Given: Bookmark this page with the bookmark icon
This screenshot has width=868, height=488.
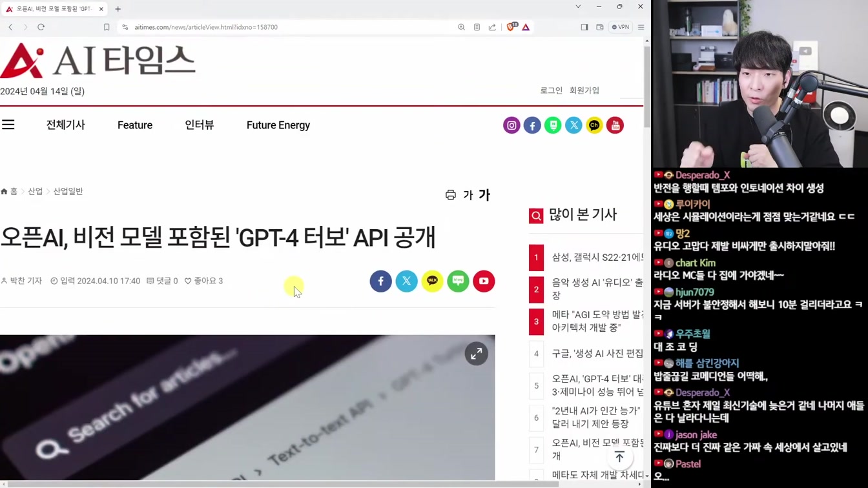Looking at the screenshot, I should pyautogui.click(x=107, y=27).
